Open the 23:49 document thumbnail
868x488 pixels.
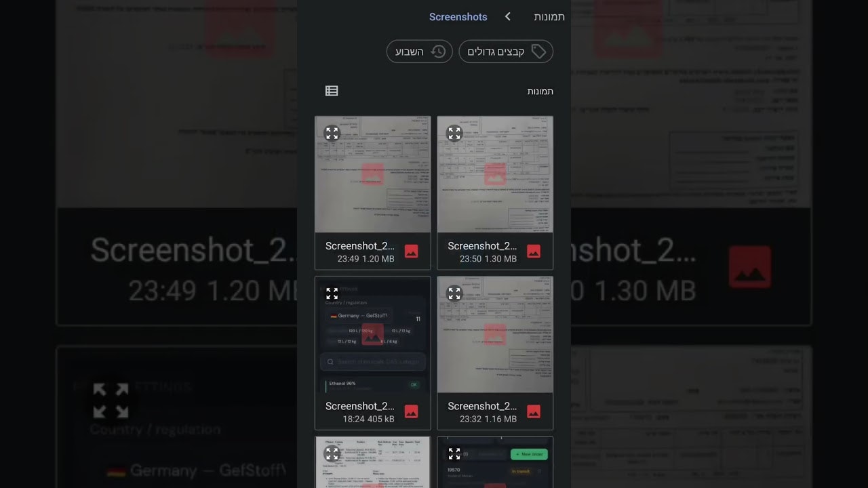(x=373, y=174)
